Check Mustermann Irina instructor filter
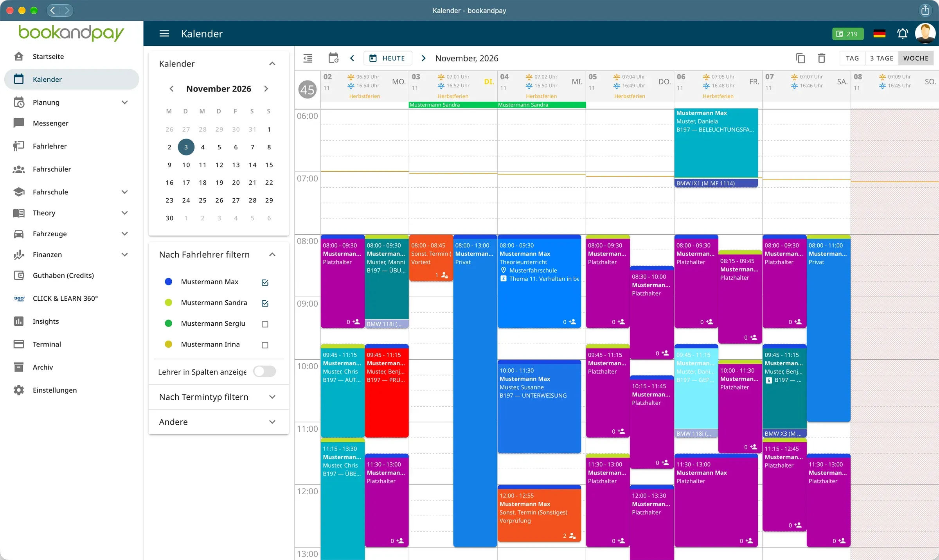 click(265, 345)
